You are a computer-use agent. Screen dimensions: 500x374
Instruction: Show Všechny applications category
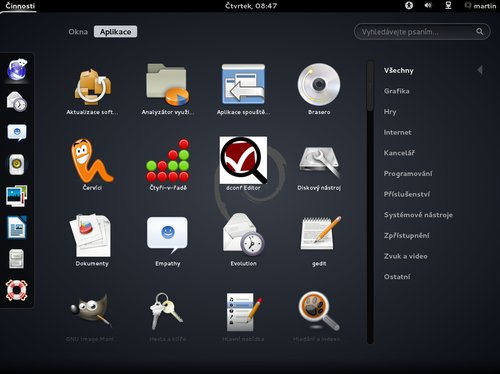click(399, 70)
